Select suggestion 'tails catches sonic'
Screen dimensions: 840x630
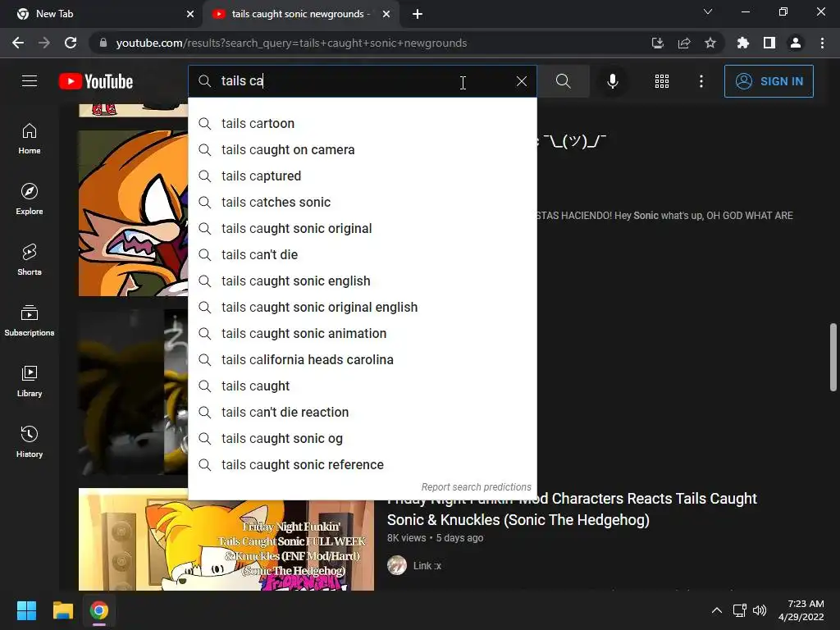click(362, 202)
